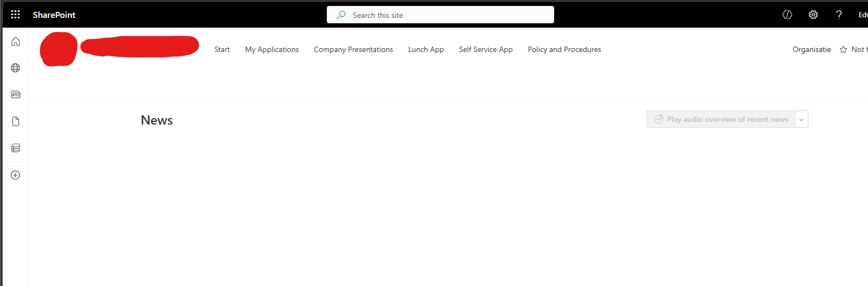Go to Home in the side rail

16,41
